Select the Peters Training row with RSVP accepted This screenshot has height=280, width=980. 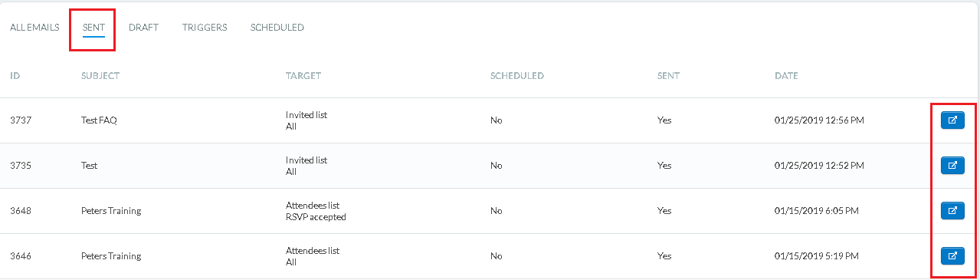[x=490, y=211]
